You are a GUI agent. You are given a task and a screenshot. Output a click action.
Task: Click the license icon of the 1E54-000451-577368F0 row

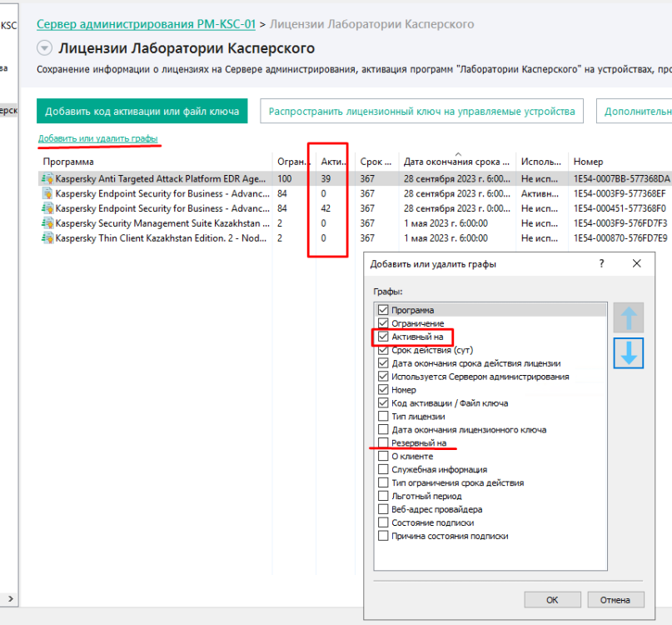(x=47, y=208)
